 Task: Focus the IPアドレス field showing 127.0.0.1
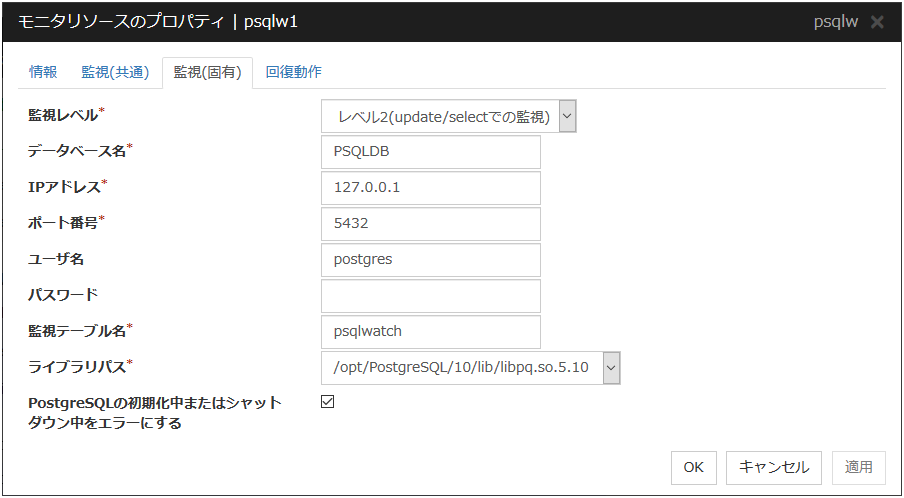pyautogui.click(x=430, y=188)
